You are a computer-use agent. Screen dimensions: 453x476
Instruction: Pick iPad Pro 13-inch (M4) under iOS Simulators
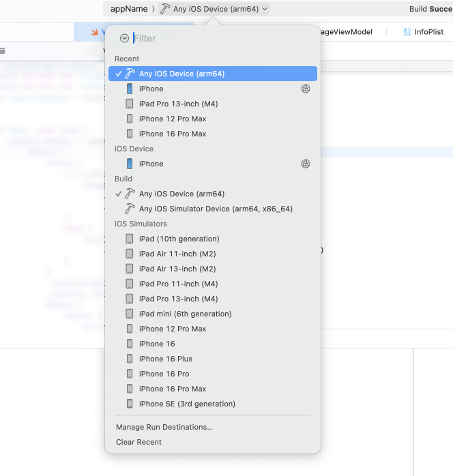(213, 299)
